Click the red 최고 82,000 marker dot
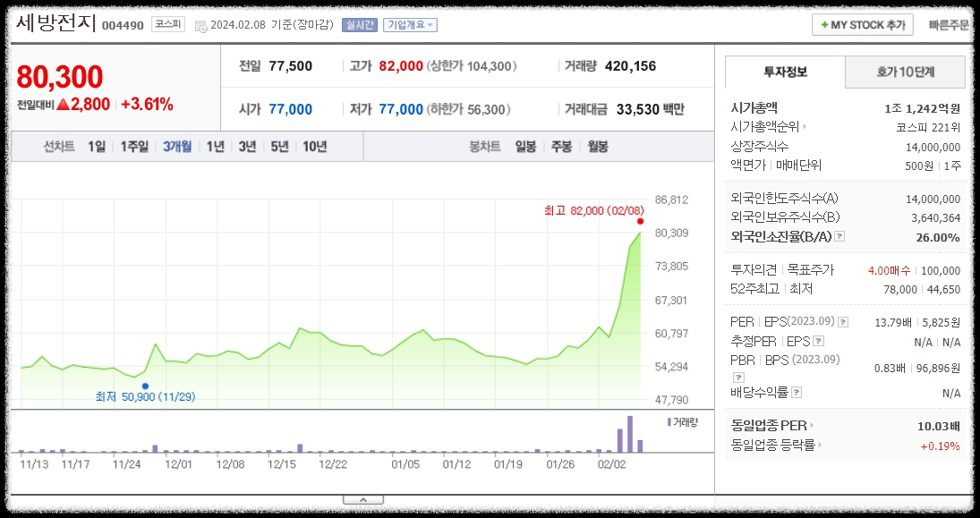This screenshot has height=518, width=980. click(x=640, y=221)
